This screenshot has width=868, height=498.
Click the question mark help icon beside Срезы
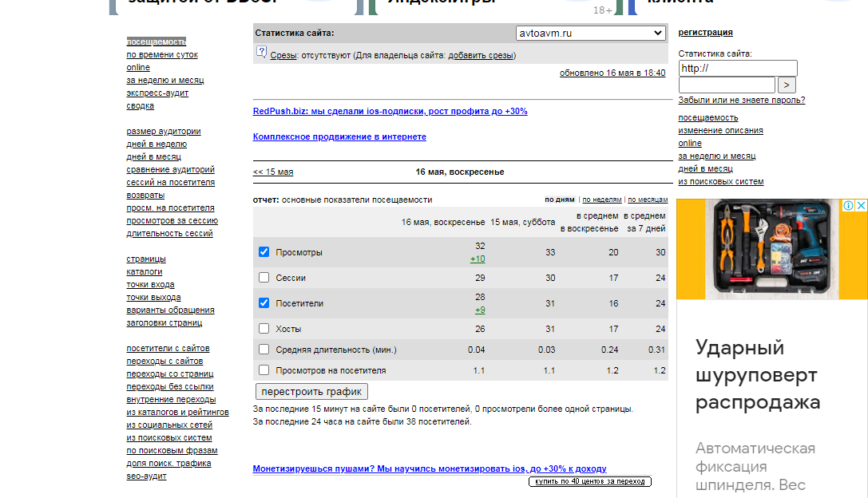tap(261, 52)
